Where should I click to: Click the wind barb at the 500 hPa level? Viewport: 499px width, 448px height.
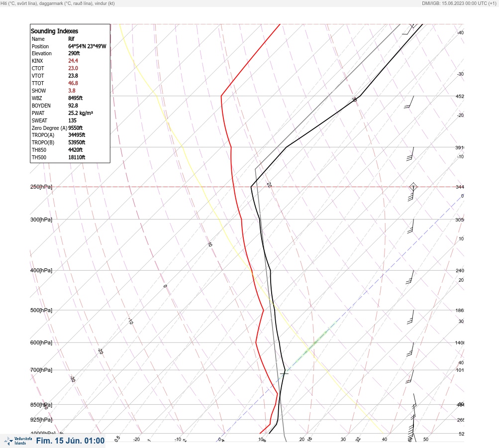pos(410,317)
